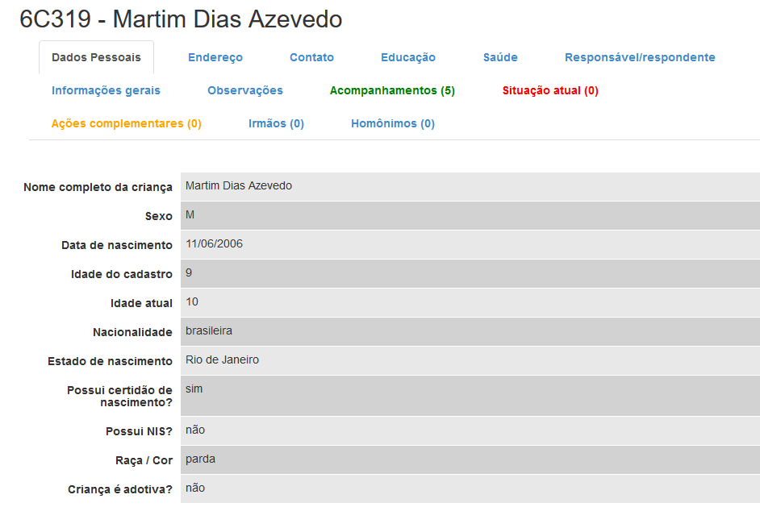Go to the Saúde tab

click(x=500, y=57)
